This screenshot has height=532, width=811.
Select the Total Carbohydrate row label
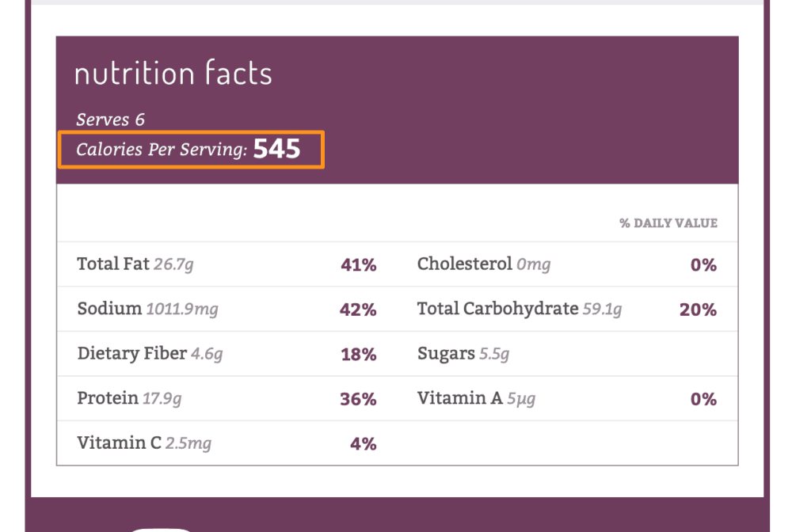click(497, 309)
